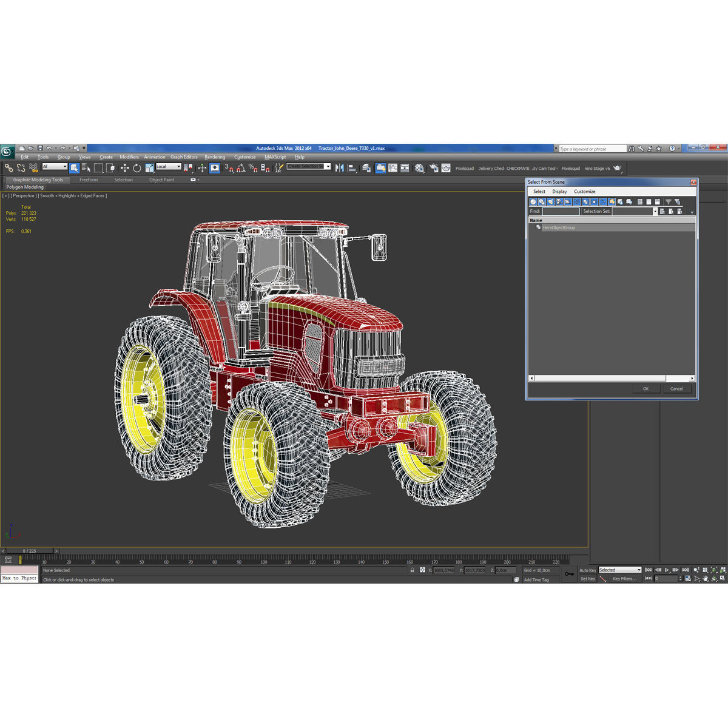Click the Mirror tool icon
Screen dimensions: 728x728
[339, 168]
